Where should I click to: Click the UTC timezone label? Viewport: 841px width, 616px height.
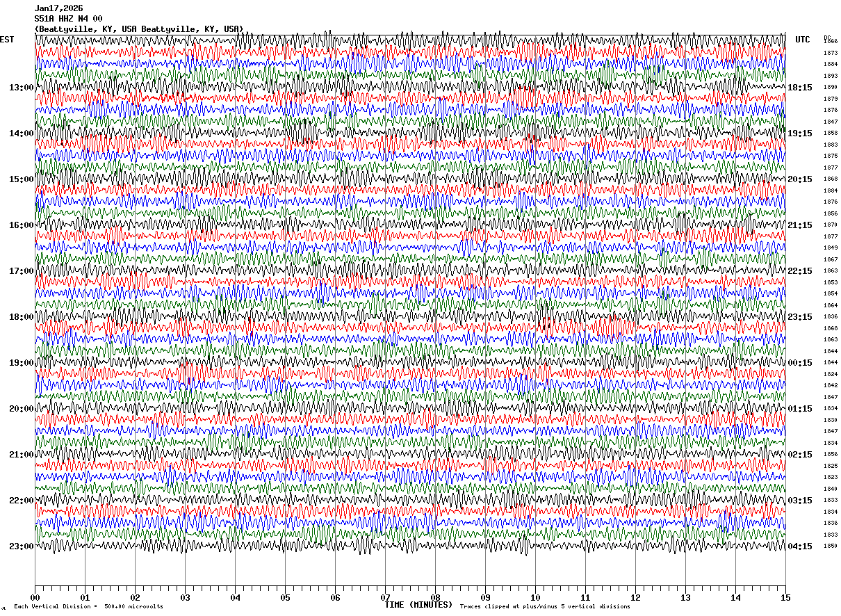click(x=803, y=40)
